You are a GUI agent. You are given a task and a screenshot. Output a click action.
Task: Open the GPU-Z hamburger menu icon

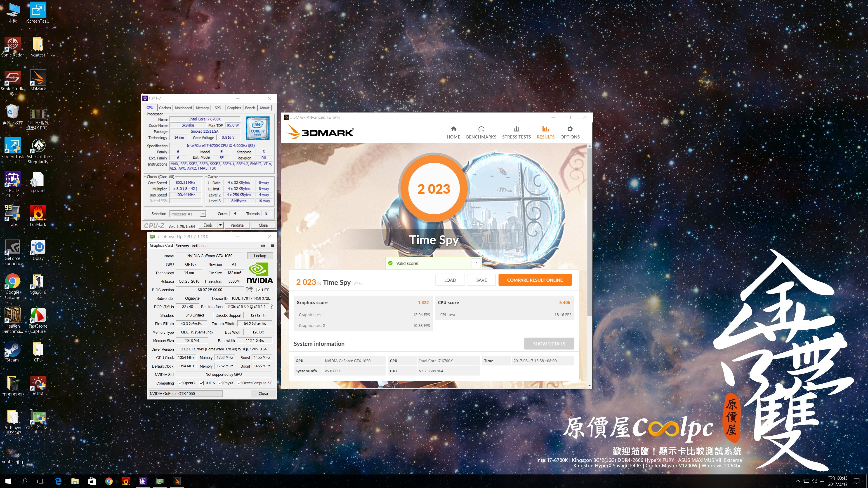click(272, 246)
